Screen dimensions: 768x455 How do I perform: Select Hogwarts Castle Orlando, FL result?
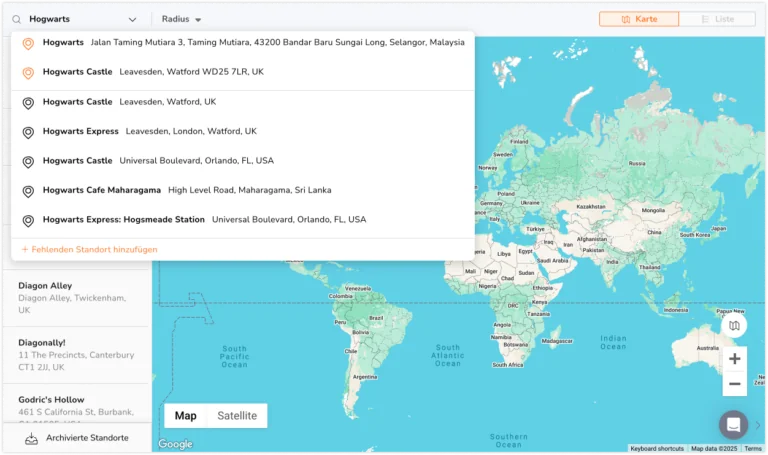coord(243,161)
